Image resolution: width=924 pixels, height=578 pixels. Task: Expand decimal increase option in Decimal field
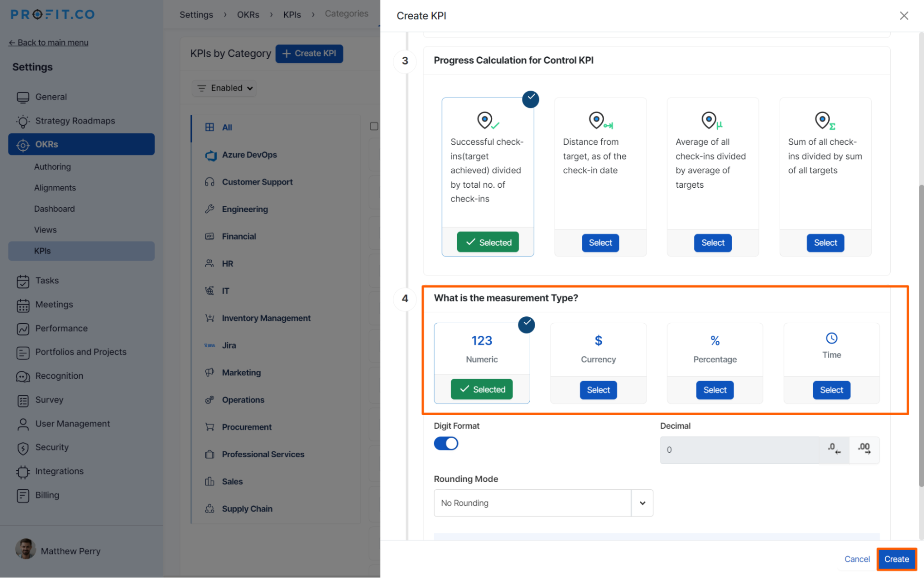pos(864,449)
